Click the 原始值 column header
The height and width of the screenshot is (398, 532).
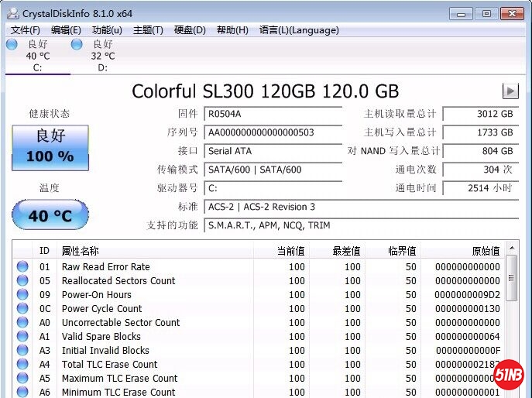(x=463, y=251)
